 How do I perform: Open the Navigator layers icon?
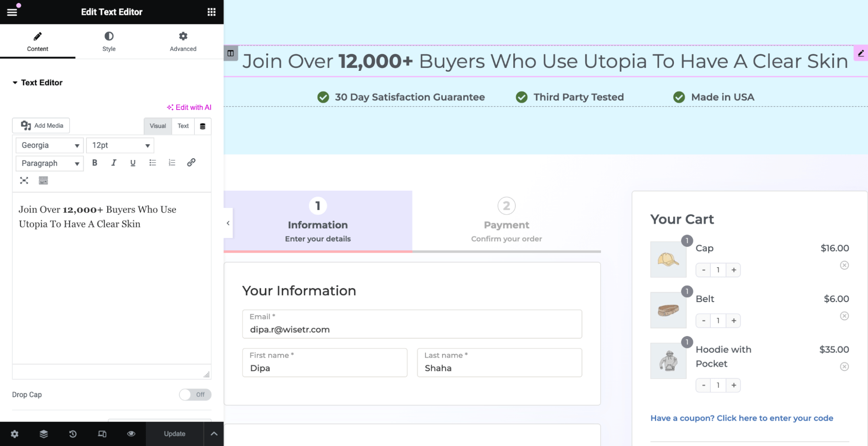point(44,434)
